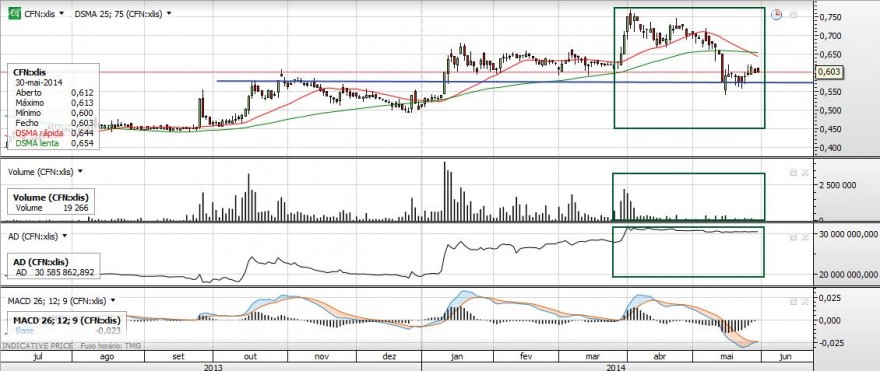Click the Mínimo 0,600 row
Viewport: 880px width, 371px height.
pyautogui.click(x=54, y=113)
